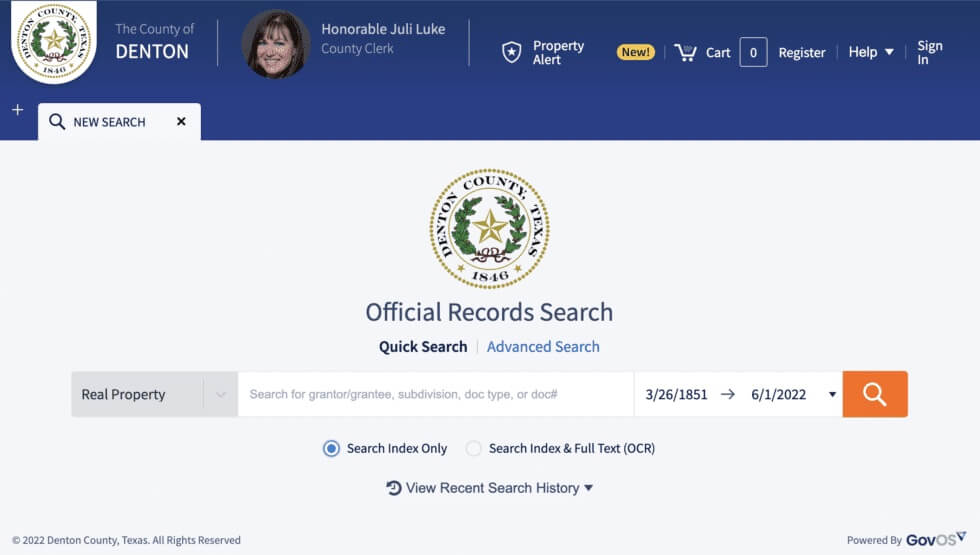
Task: Click the start date 3/26/1851
Action: (x=676, y=394)
